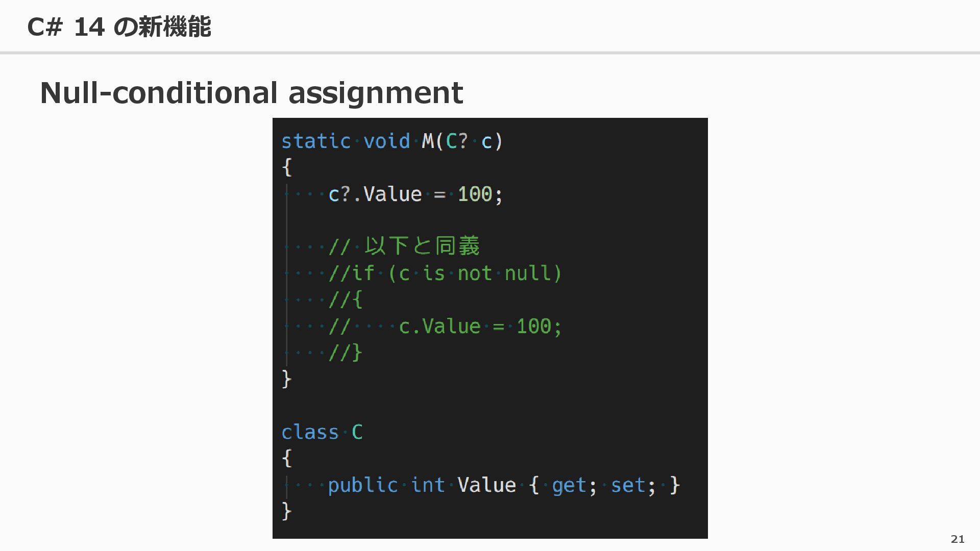980x551 pixels.
Task: Click the 'class C' declaration
Action: (322, 433)
